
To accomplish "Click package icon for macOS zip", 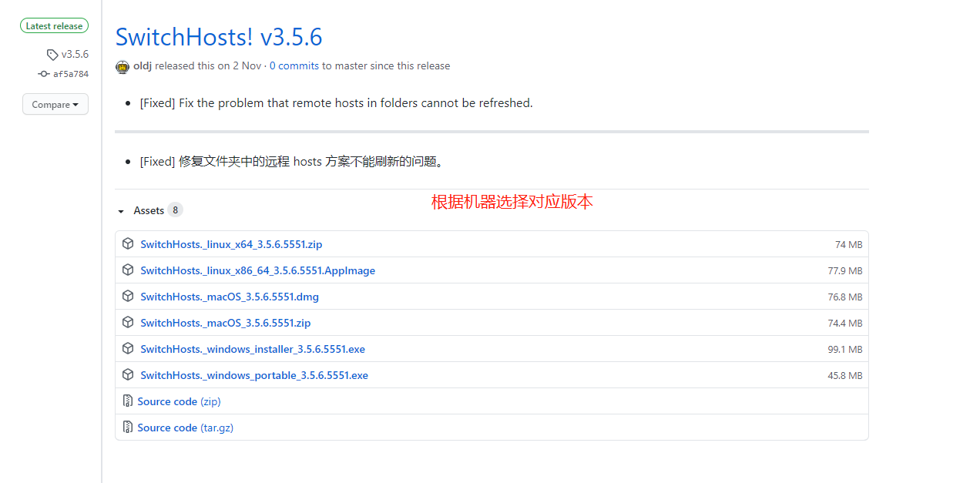I will click(x=128, y=323).
